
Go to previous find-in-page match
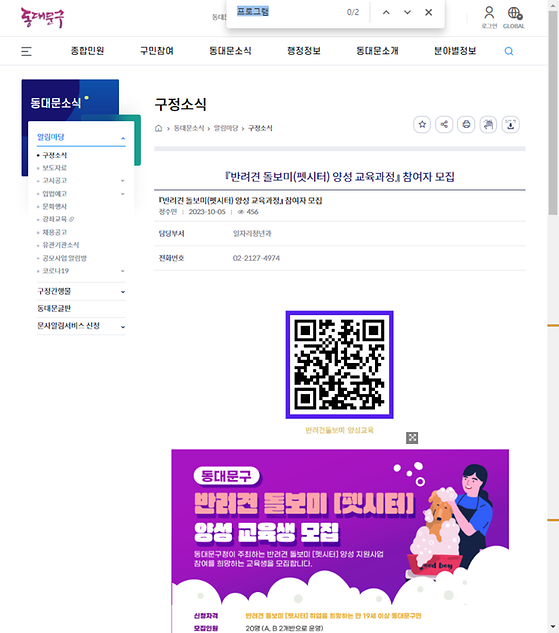point(386,13)
